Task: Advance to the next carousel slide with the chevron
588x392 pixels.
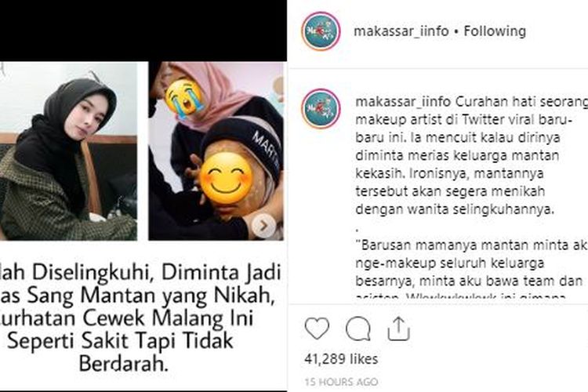Action: tap(263, 226)
